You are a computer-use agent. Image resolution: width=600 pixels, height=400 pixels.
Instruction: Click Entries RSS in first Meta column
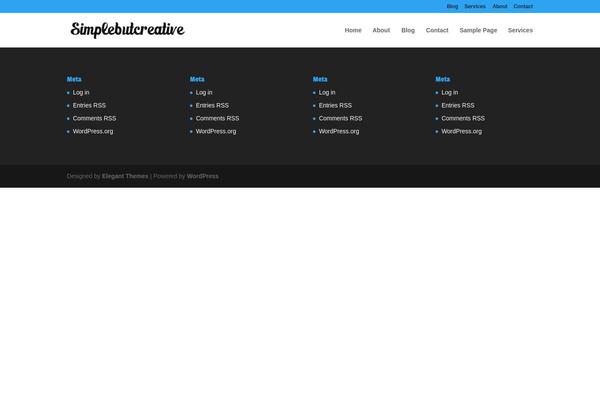pos(89,106)
